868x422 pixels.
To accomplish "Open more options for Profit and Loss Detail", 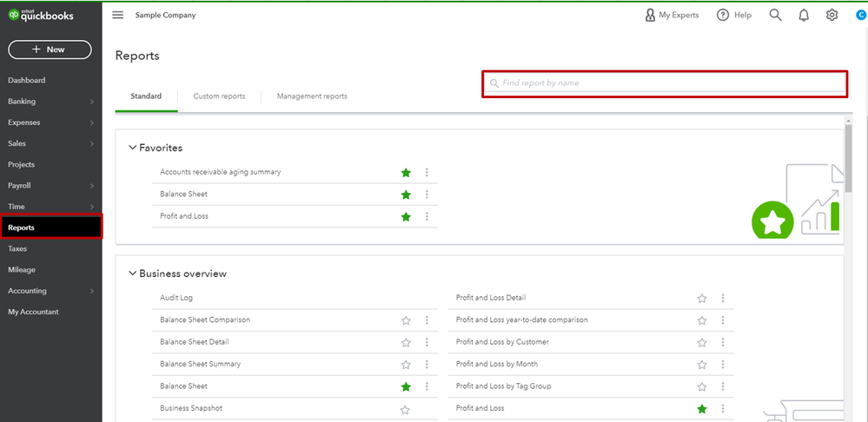I will [x=723, y=298].
